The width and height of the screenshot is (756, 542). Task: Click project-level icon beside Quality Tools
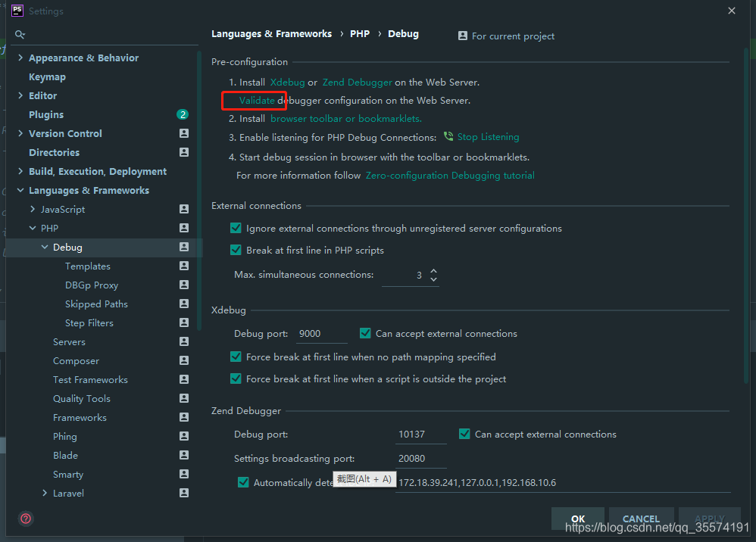pos(184,398)
